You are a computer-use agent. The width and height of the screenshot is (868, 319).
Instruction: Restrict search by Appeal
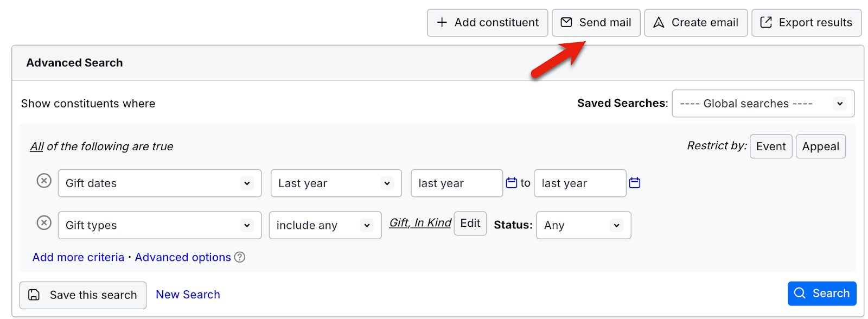click(x=820, y=146)
